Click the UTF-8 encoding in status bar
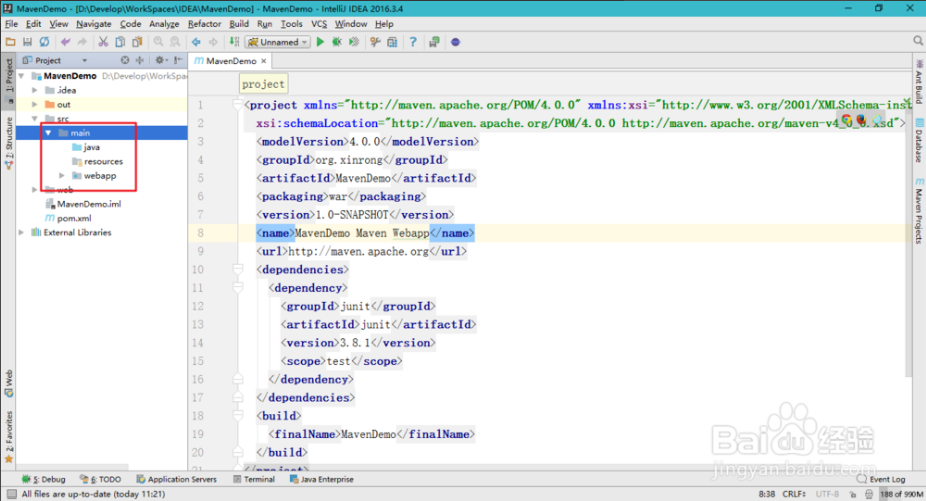Screen dimensions: 926x501 tap(827, 494)
